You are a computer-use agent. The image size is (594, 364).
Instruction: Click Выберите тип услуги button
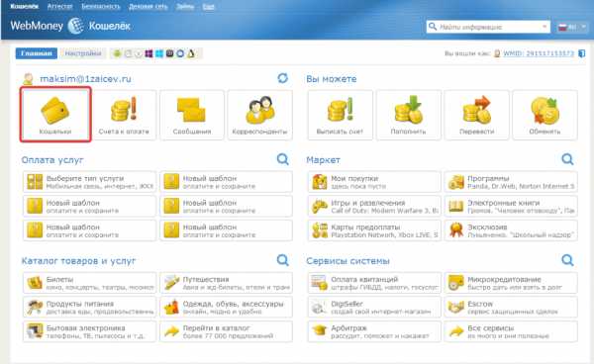(x=89, y=182)
